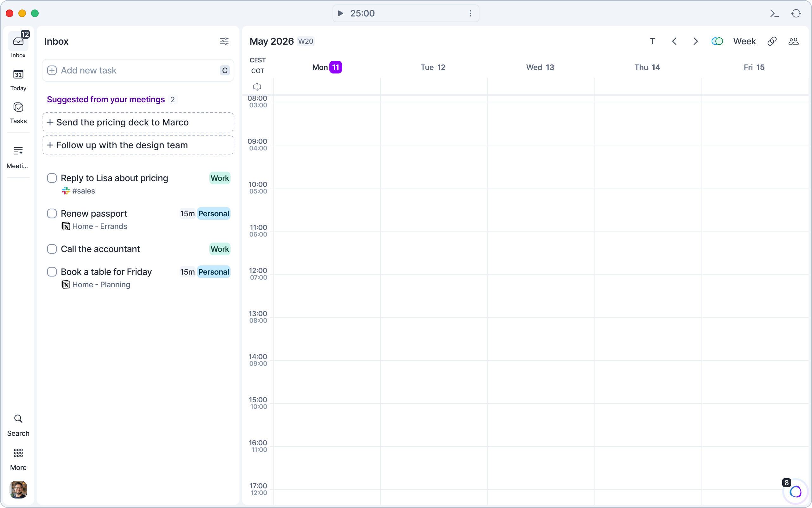The image size is (812, 508).
Task: Open the command bar terminal icon
Action: 774,13
